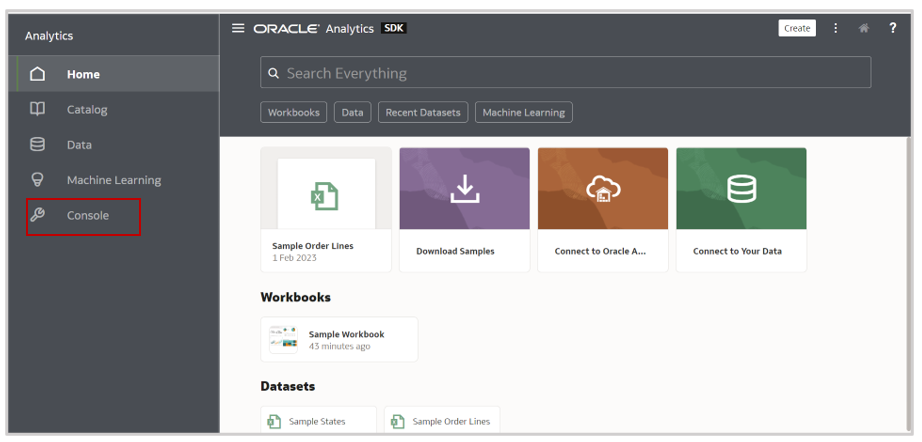Click the Console wrench icon

click(x=38, y=215)
